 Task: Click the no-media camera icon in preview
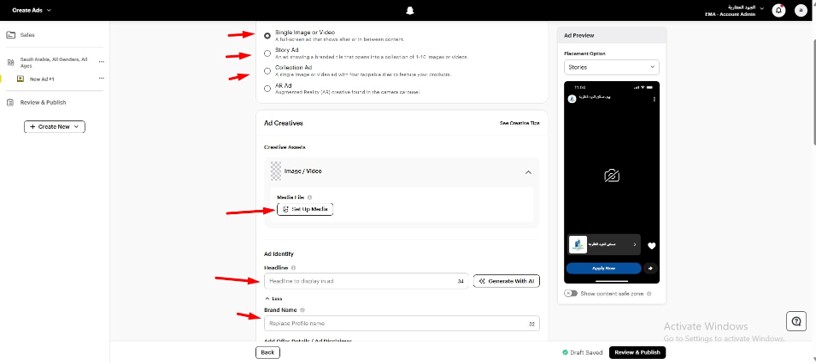[611, 176]
